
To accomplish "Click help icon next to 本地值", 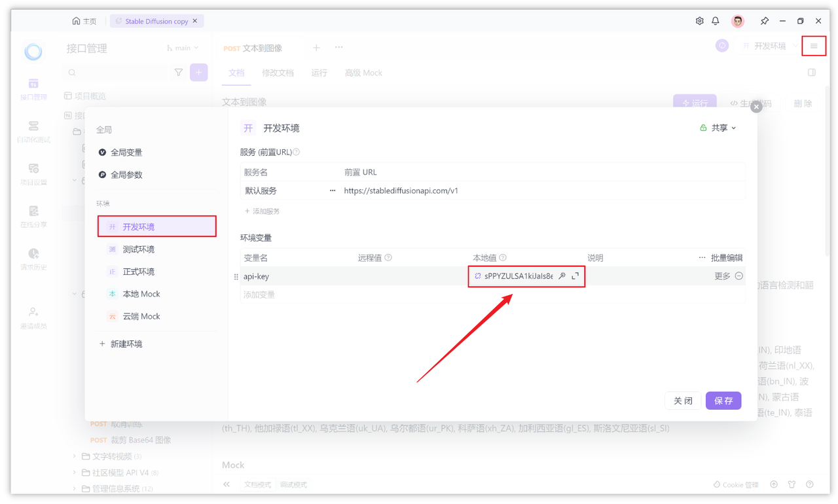I will [x=503, y=258].
